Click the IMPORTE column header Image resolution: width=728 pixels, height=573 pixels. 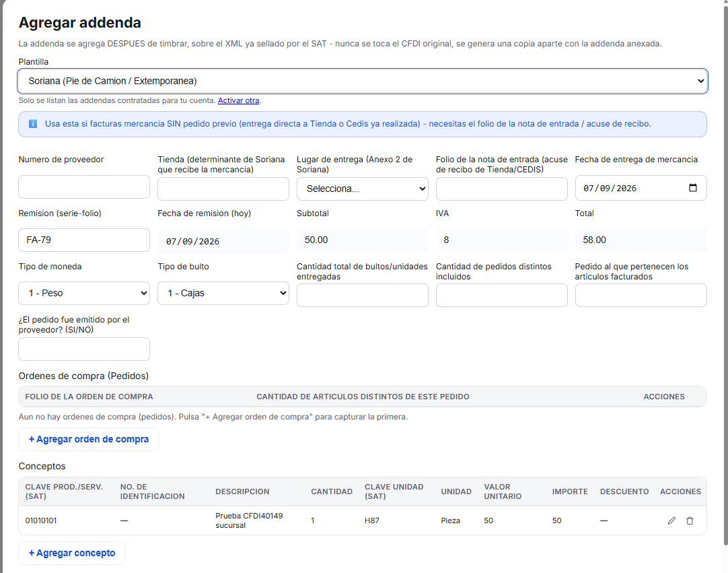tap(570, 492)
